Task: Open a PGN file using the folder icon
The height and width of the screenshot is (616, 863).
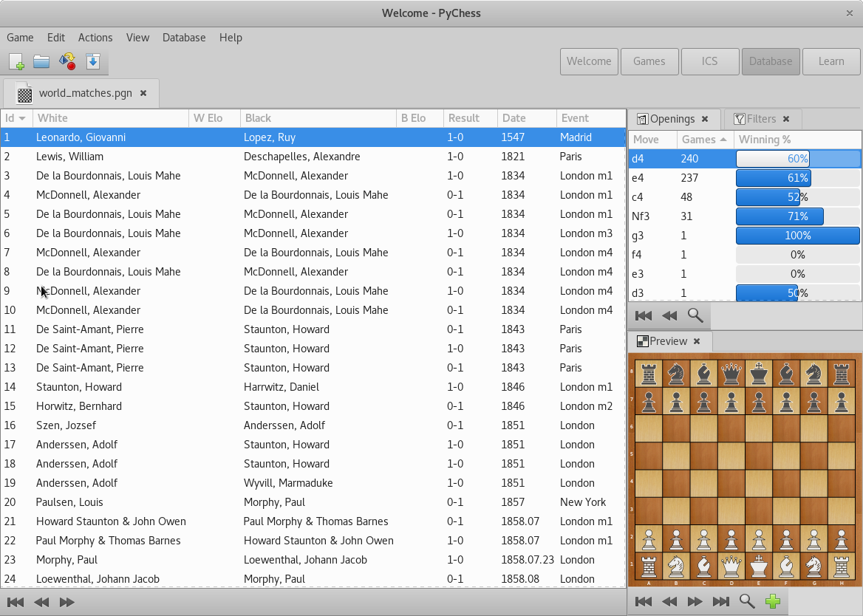Action: 41,62
